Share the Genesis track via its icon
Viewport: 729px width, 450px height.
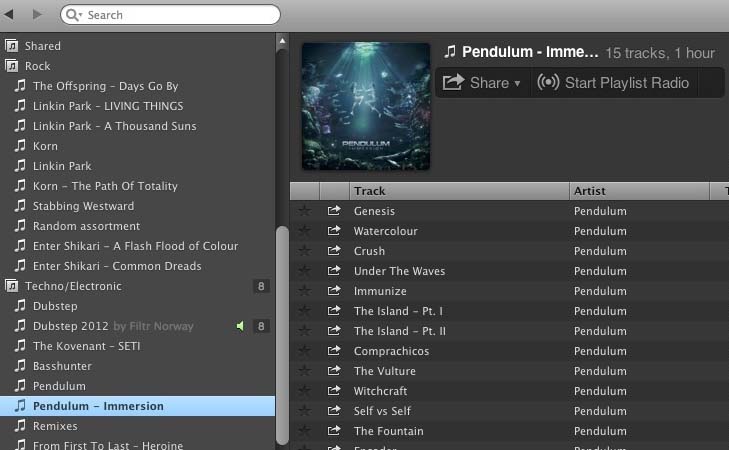pos(334,211)
